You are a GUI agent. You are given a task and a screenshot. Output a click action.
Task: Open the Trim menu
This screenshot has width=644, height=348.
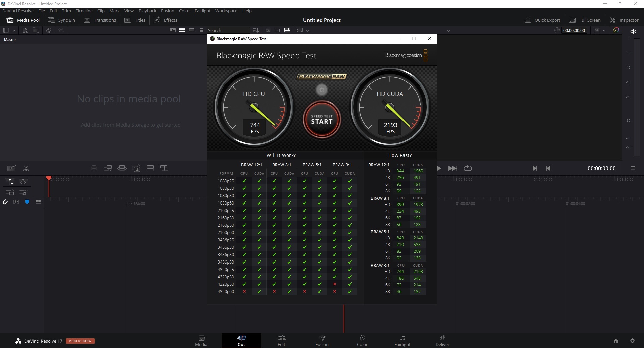(x=66, y=11)
